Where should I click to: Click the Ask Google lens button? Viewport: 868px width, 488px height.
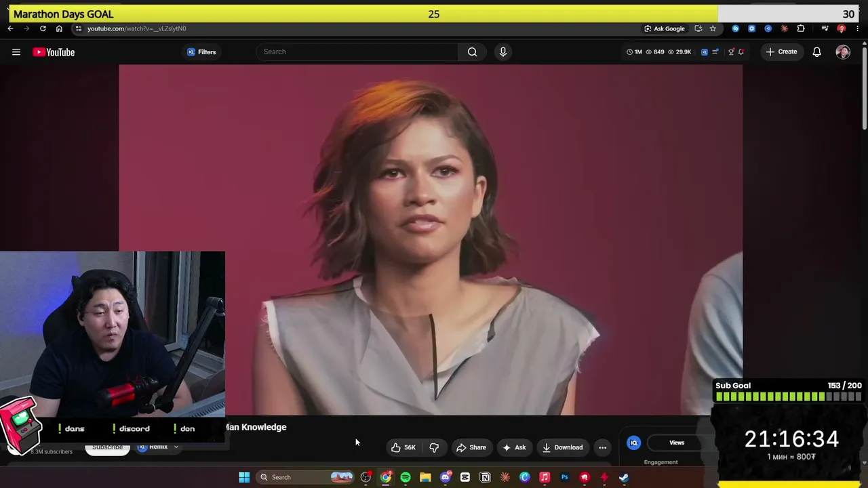point(665,28)
